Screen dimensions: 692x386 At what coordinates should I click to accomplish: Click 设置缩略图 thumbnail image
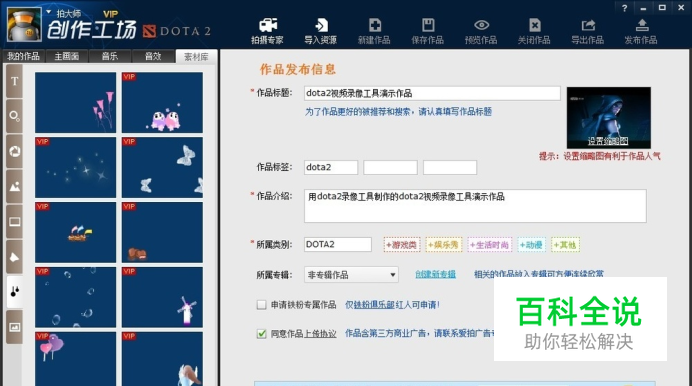pos(609,117)
